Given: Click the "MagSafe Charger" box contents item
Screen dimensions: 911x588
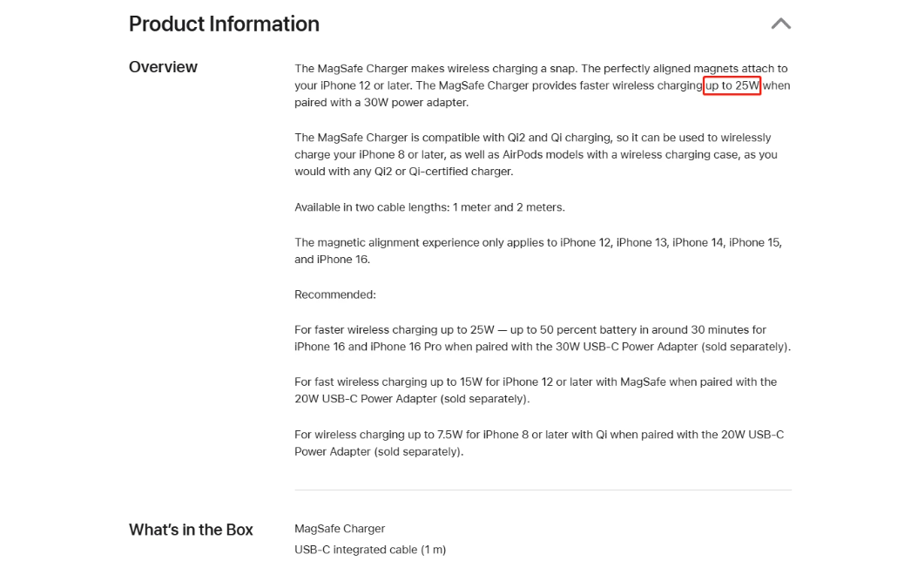Looking at the screenshot, I should [340, 529].
